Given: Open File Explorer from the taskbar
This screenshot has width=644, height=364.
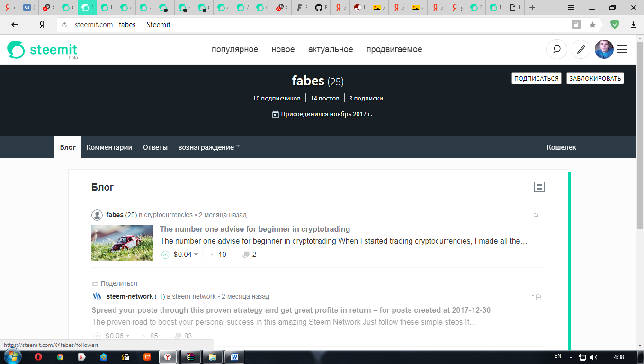Looking at the screenshot, I should 212,357.
